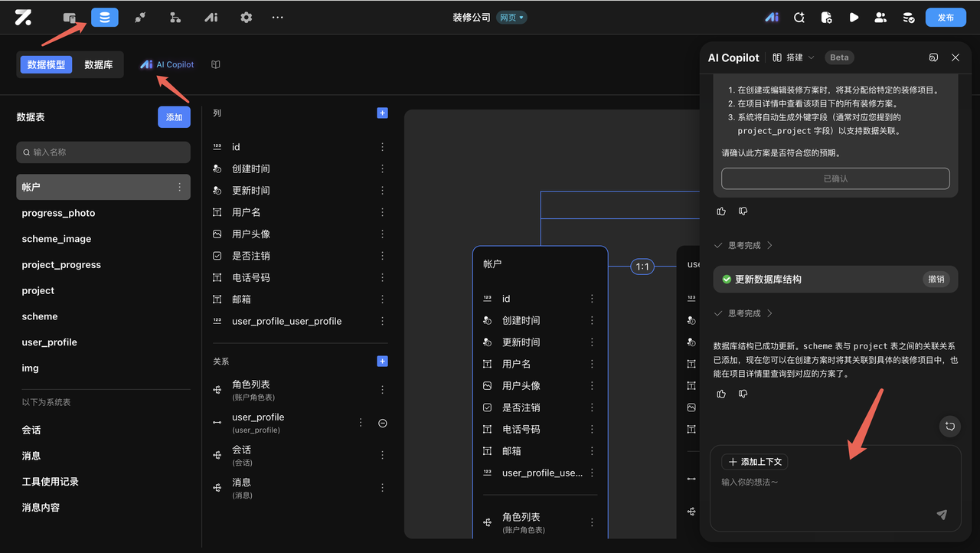Click the 1:1 relation badge in diagram
This screenshot has height=553, width=980.
tap(642, 267)
